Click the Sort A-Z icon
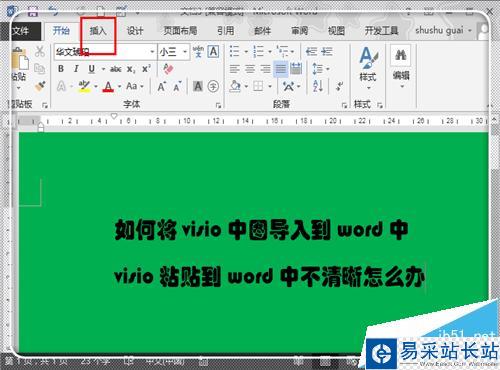Screen dimensions: 500x370 click(318, 86)
